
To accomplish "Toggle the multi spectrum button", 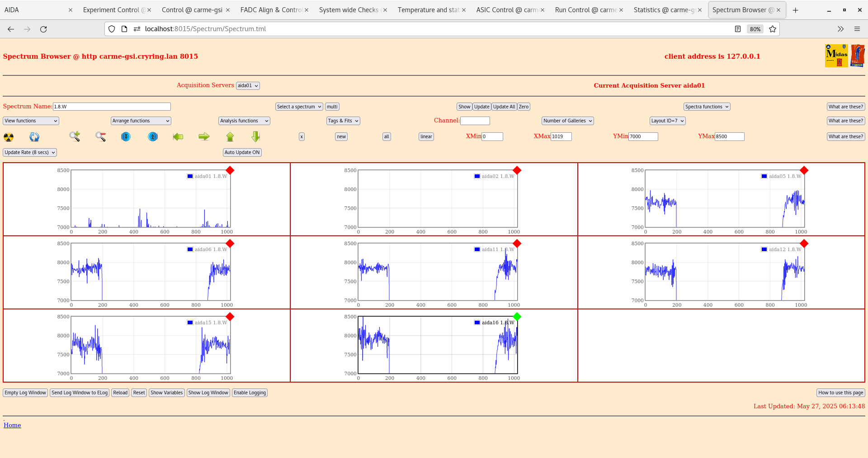I will (332, 107).
